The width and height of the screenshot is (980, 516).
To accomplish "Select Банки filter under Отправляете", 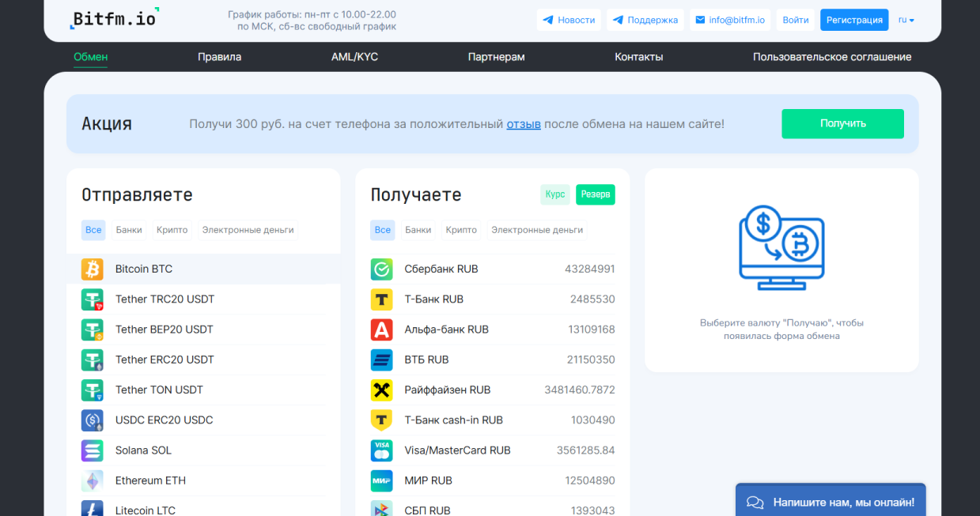I will click(129, 230).
